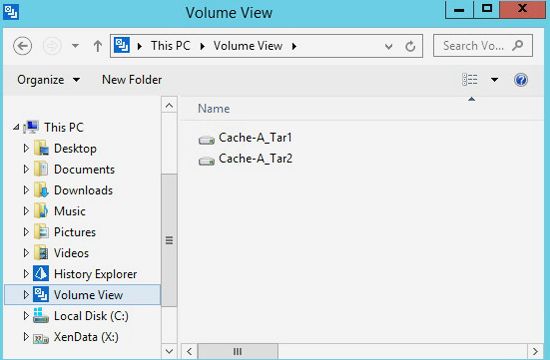Click the New Folder button
The height and width of the screenshot is (360, 550).
(x=132, y=80)
